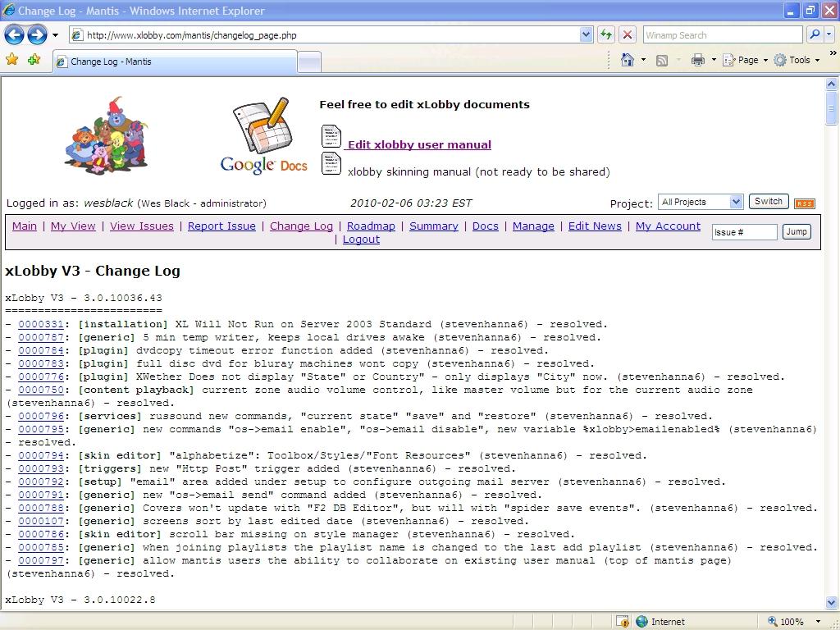This screenshot has height=630, width=840.
Task: Open issue 0000750 link
Action: [x=41, y=390]
